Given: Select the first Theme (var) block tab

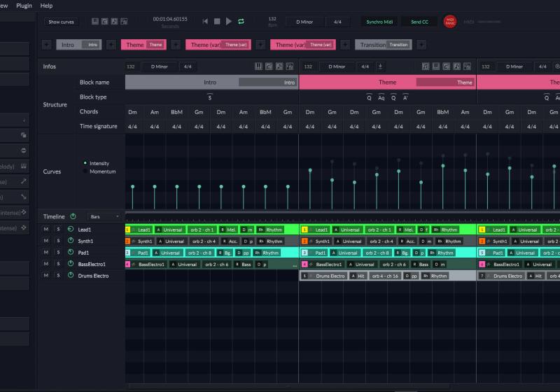Looking at the screenshot, I should click(x=218, y=45).
